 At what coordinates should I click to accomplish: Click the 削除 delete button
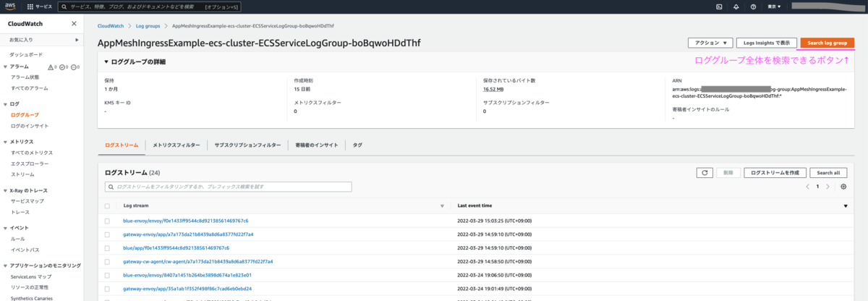pos(728,173)
